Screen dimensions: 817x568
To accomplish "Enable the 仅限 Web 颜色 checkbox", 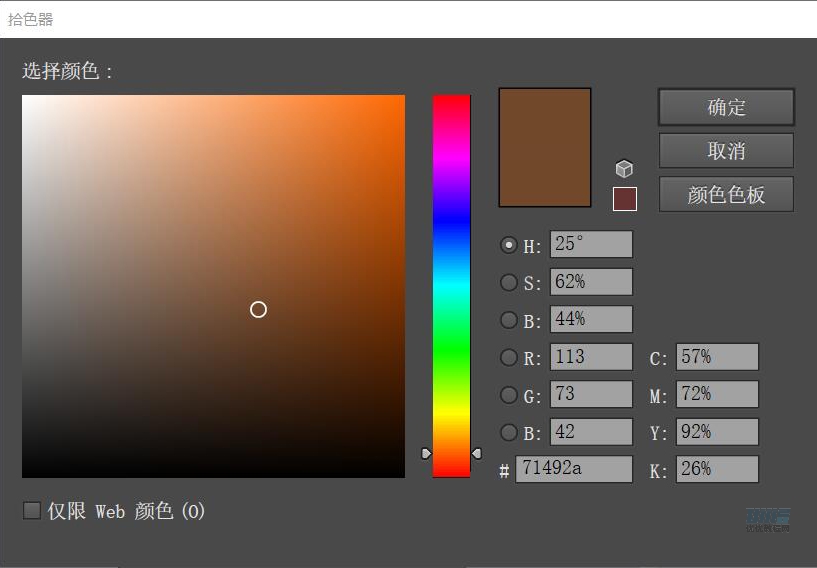I will (x=32, y=511).
